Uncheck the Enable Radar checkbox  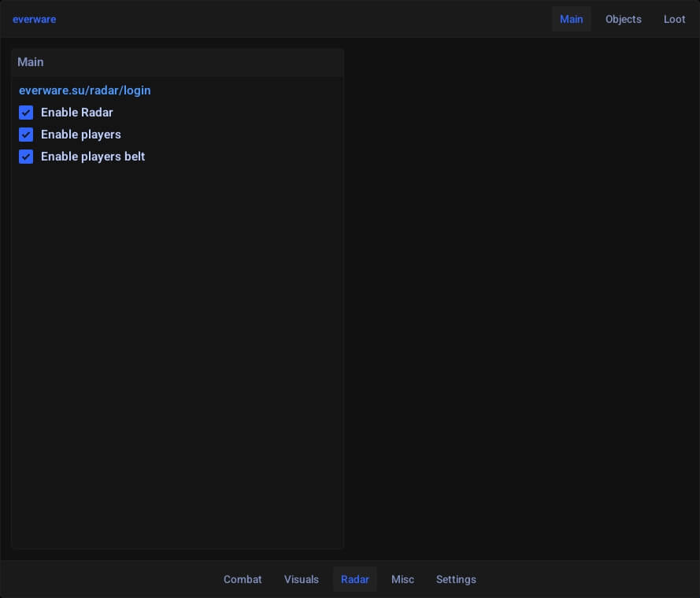tap(26, 113)
